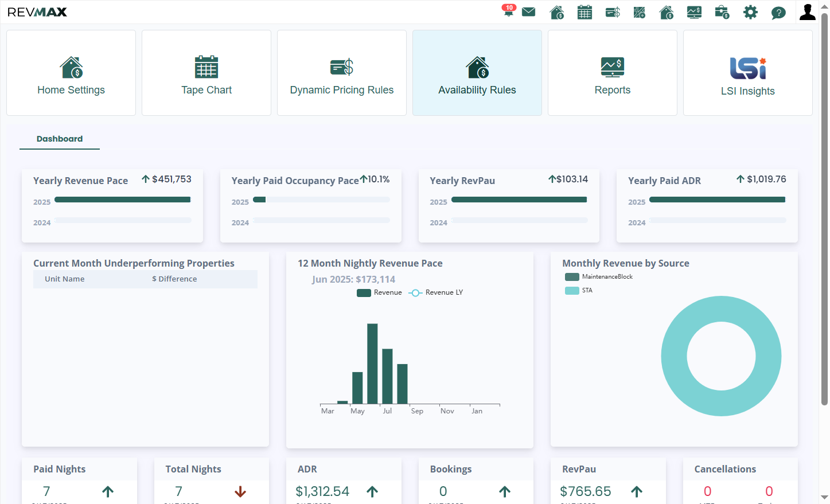Screen dimensions: 830x504
Task: Toggle the MaintenanceBlock legend swatch
Action: (x=572, y=277)
